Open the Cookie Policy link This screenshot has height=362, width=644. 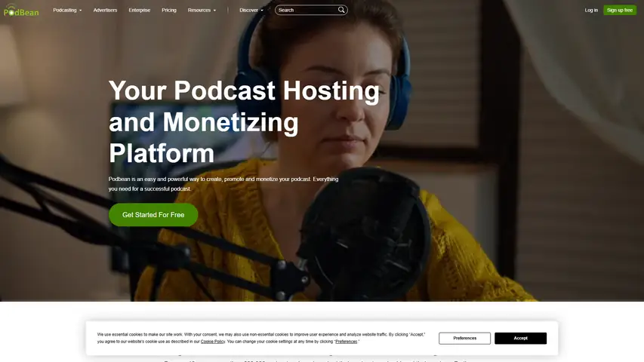coord(213,342)
